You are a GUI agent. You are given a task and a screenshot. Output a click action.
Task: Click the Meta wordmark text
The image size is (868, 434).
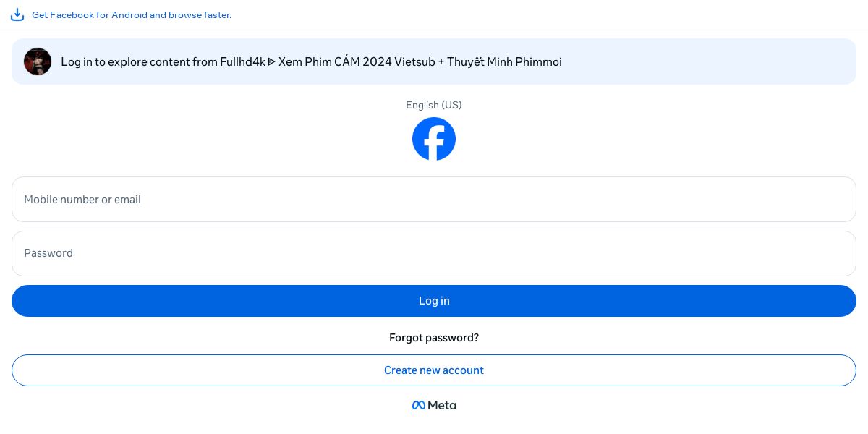(x=442, y=405)
